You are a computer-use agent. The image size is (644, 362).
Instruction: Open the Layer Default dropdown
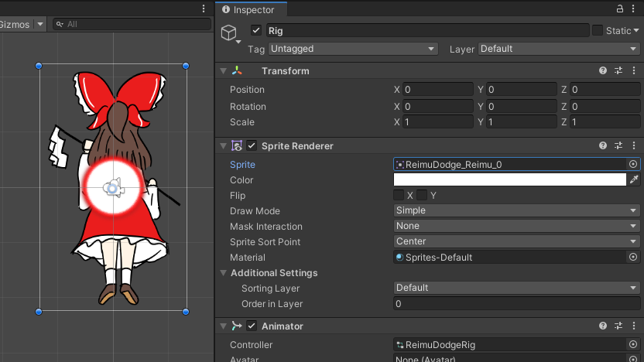559,49
